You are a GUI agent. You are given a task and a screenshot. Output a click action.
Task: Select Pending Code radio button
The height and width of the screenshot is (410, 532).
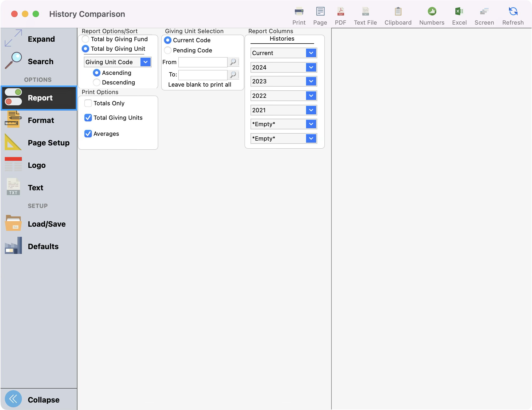coord(168,50)
